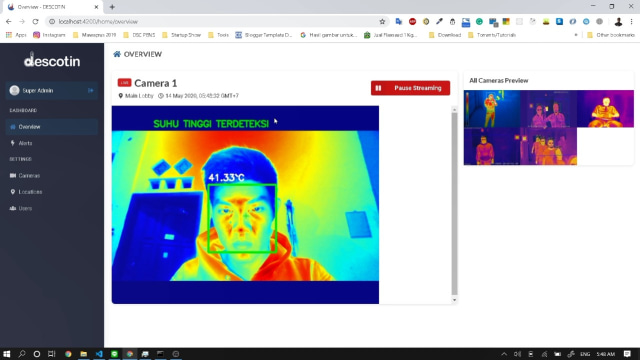Open the Blogger Template bookmark
This screenshot has width=640, height=360.
(x=264, y=35)
